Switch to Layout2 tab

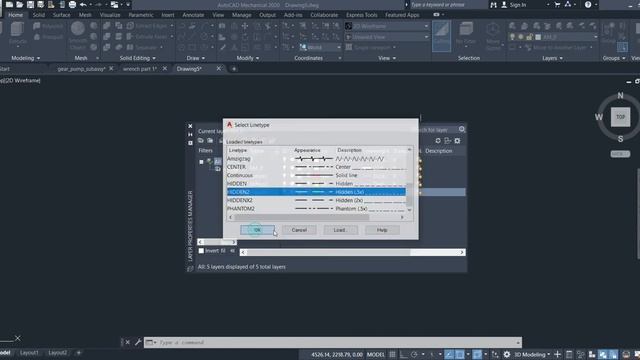pyautogui.click(x=58, y=353)
